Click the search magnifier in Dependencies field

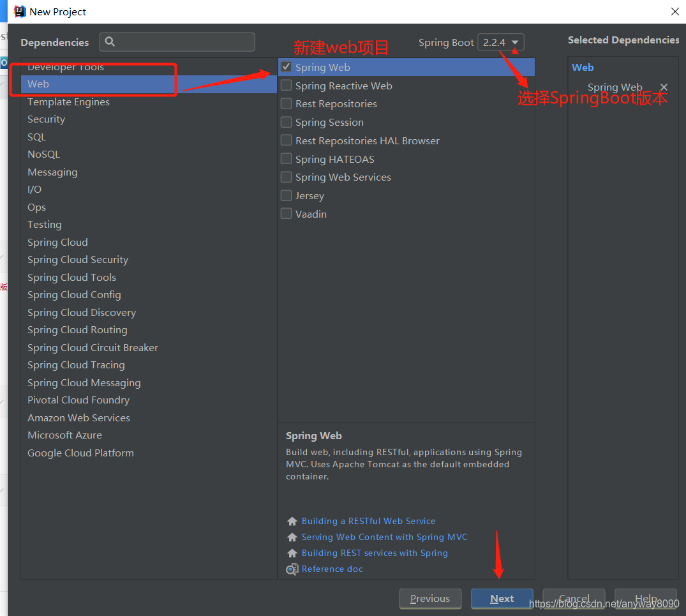111,42
